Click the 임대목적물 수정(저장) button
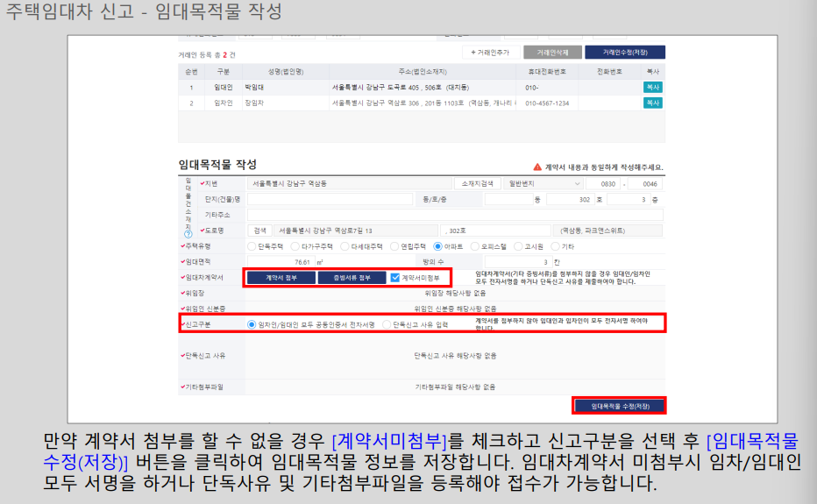This screenshot has height=504, width=817. [620, 406]
